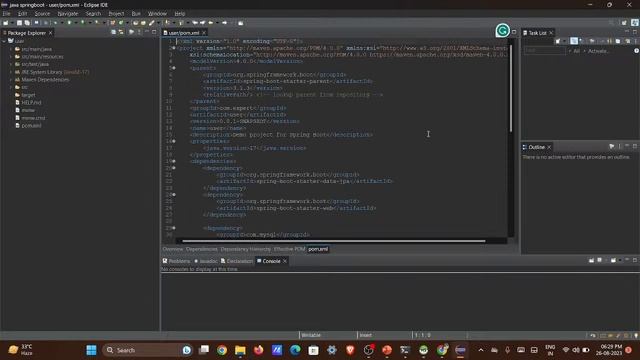
Task: Click the Open Perspective icon at top right
Action: (624, 23)
